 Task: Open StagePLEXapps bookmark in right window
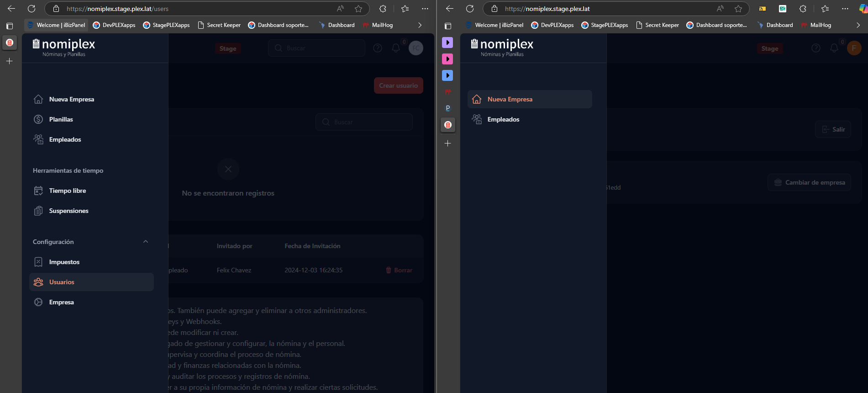tap(605, 25)
